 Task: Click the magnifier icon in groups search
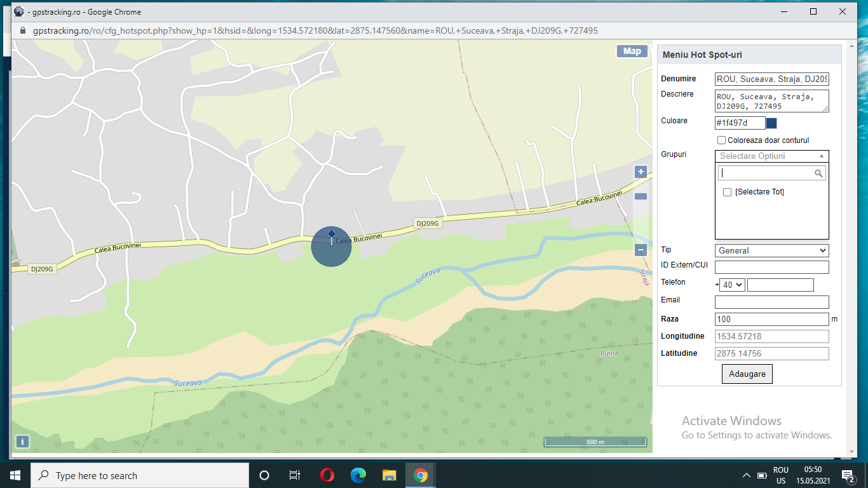[818, 173]
